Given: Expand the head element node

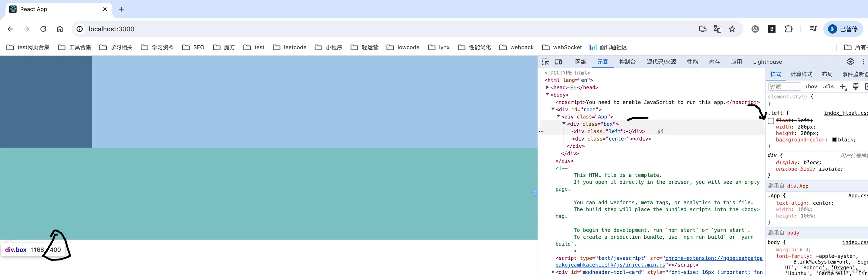Looking at the screenshot, I should [x=547, y=87].
